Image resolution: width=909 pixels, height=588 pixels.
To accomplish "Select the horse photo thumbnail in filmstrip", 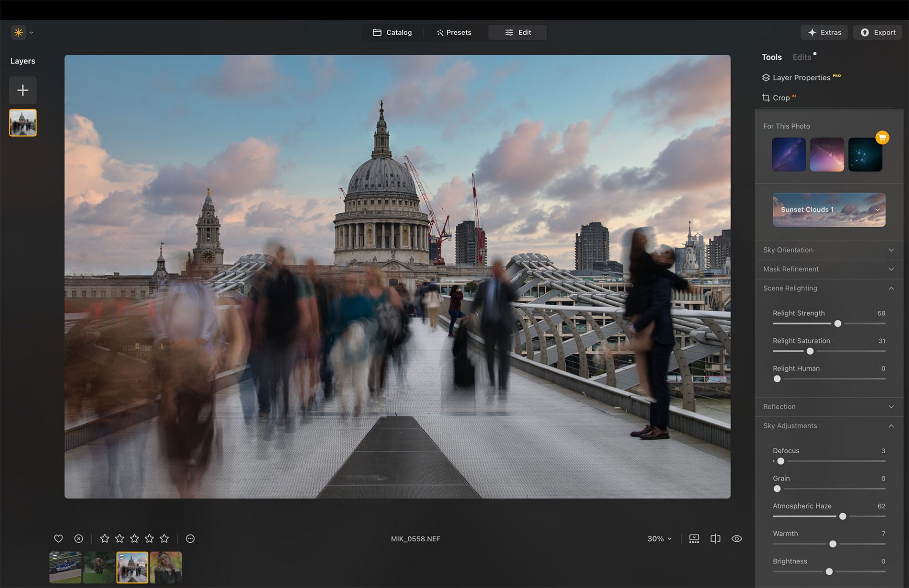I will point(99,567).
